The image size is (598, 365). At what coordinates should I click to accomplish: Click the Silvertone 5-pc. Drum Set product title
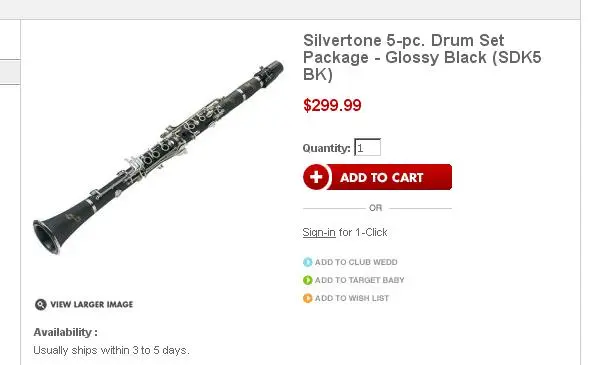click(x=422, y=57)
